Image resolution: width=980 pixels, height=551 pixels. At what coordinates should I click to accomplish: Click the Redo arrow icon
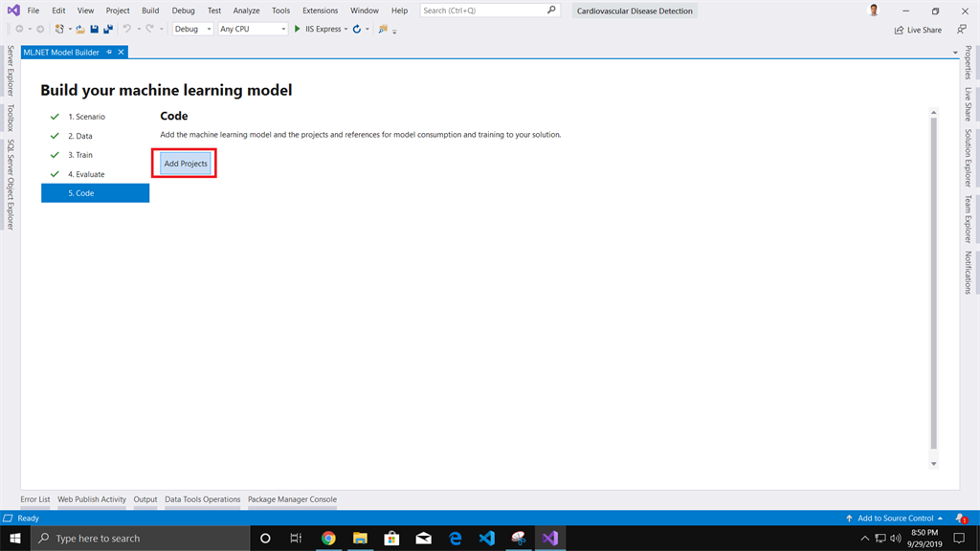(149, 29)
